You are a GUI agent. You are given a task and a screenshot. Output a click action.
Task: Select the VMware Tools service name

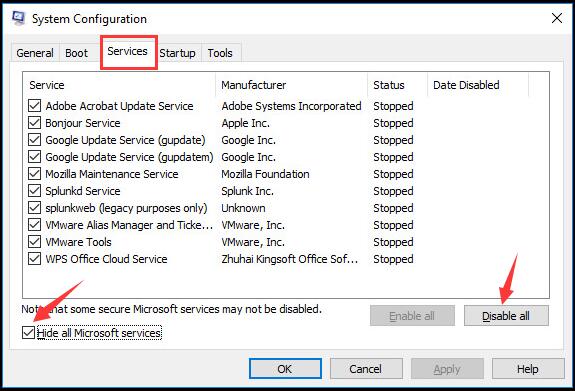(78, 242)
